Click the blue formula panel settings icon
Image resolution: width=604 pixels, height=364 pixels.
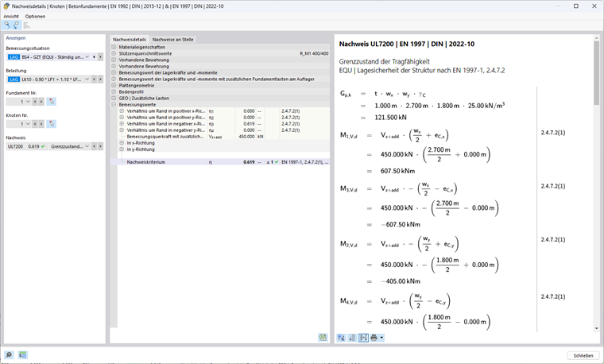(341, 338)
